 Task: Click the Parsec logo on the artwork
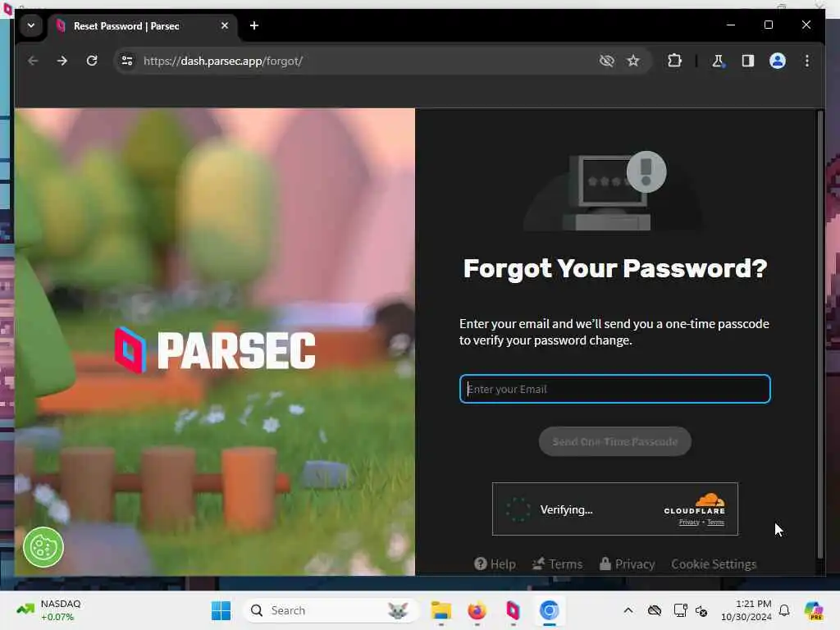pos(216,349)
